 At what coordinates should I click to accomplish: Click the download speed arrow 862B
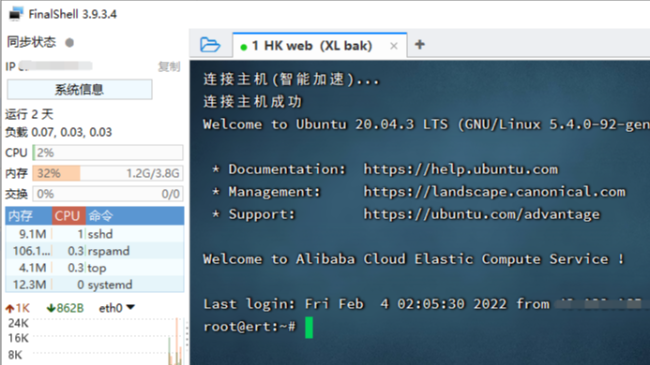[x=65, y=308]
